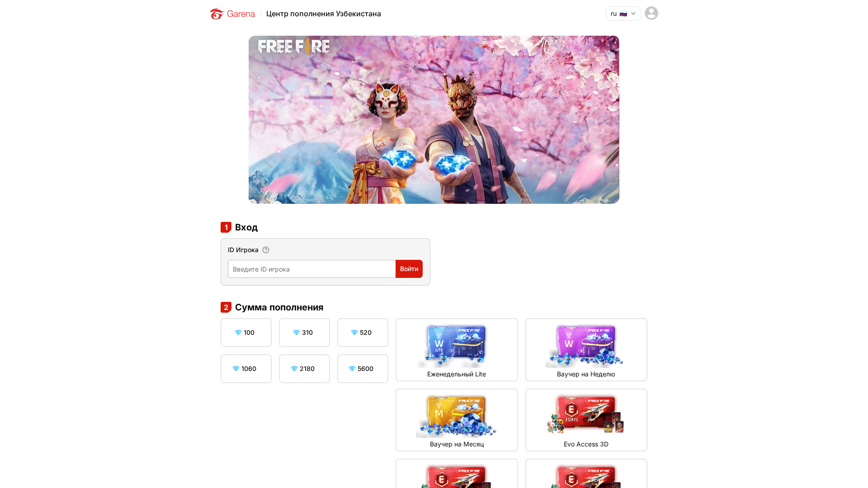This screenshot has height=488, width=868.
Task: Select the Evo Access 3D voucher
Action: coord(586,419)
